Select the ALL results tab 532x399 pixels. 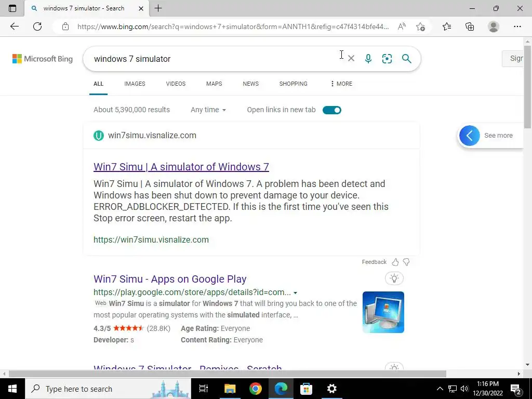(x=98, y=84)
